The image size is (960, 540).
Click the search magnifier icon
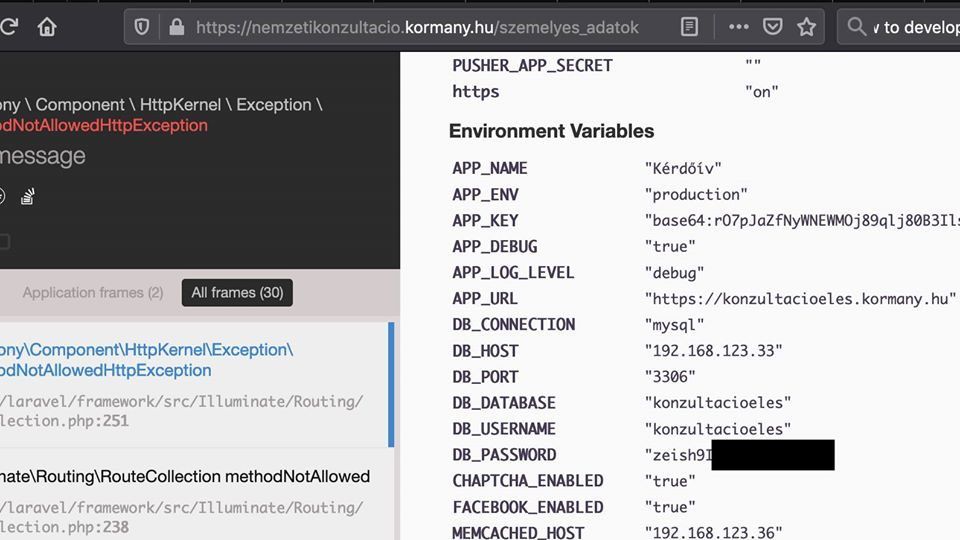coord(857,27)
